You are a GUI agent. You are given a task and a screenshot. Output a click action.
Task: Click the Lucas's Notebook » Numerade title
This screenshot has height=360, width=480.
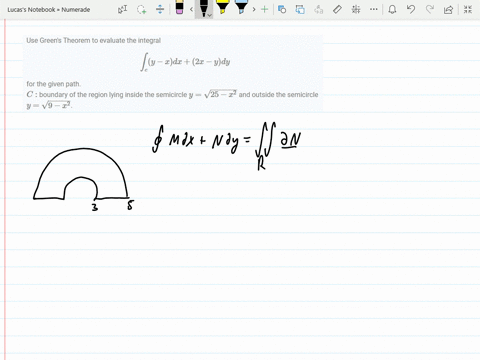tap(49, 10)
